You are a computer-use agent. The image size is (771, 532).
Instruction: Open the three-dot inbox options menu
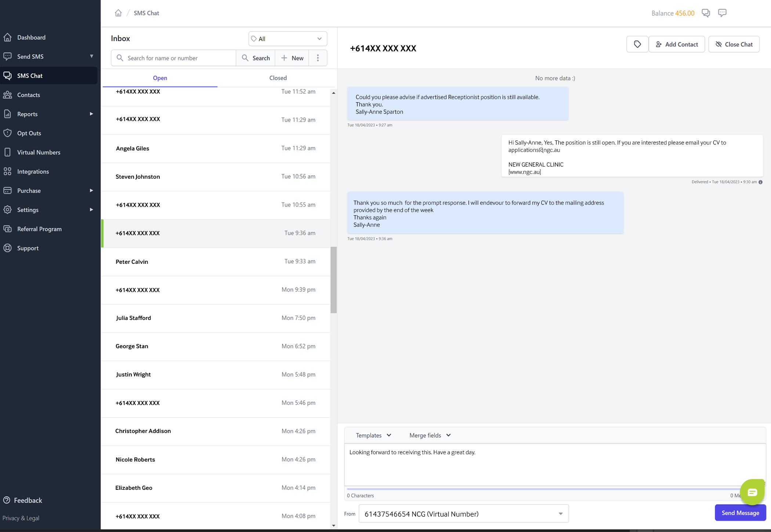[x=318, y=58]
